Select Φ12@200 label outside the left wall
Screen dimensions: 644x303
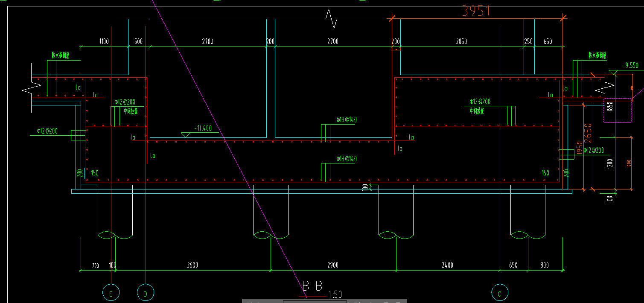coord(47,131)
